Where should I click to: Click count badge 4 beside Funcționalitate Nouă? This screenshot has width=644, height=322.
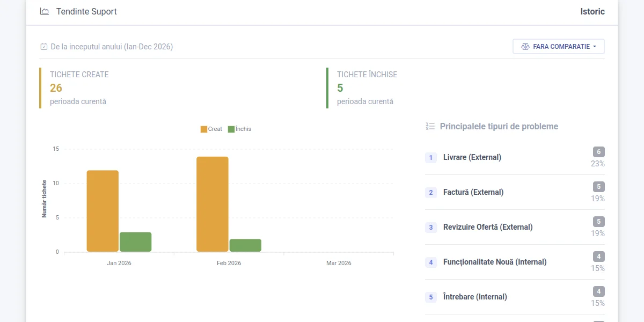coord(598,257)
